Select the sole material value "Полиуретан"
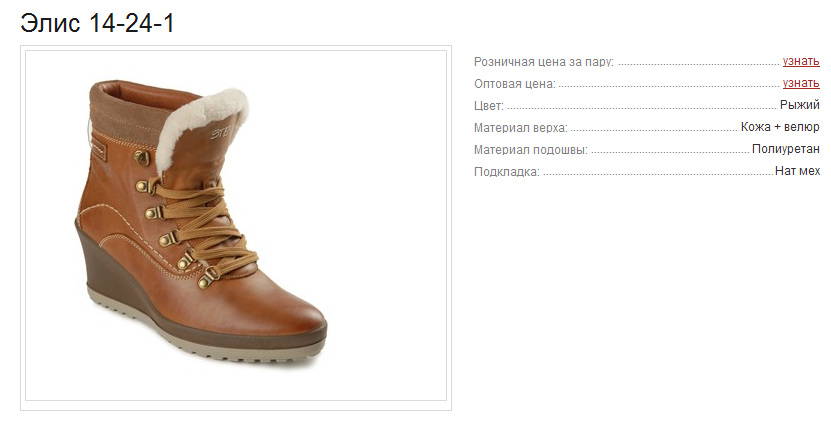831x423 pixels. 786,149
